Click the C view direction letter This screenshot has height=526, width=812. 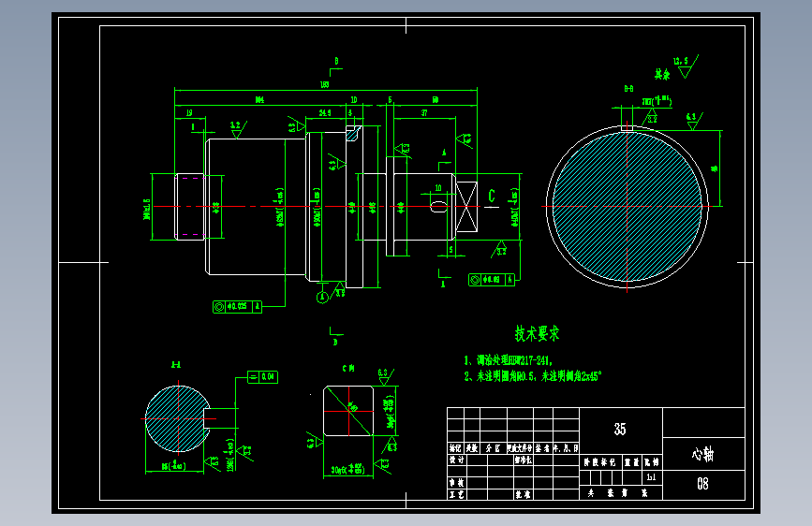[x=492, y=196]
